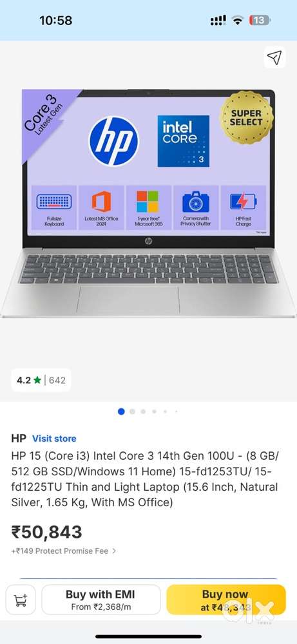
Task: Check Wi-Fi icon in status bar
Action: pyautogui.click(x=238, y=21)
